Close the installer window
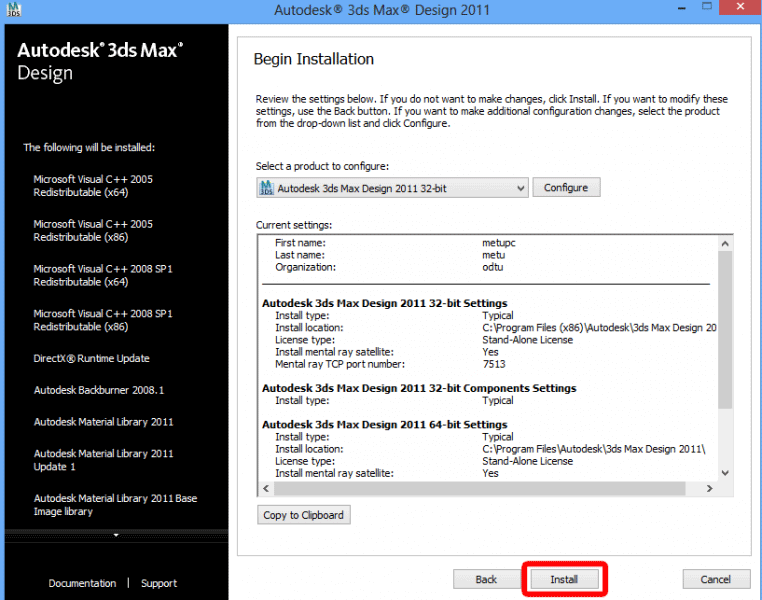 point(740,7)
